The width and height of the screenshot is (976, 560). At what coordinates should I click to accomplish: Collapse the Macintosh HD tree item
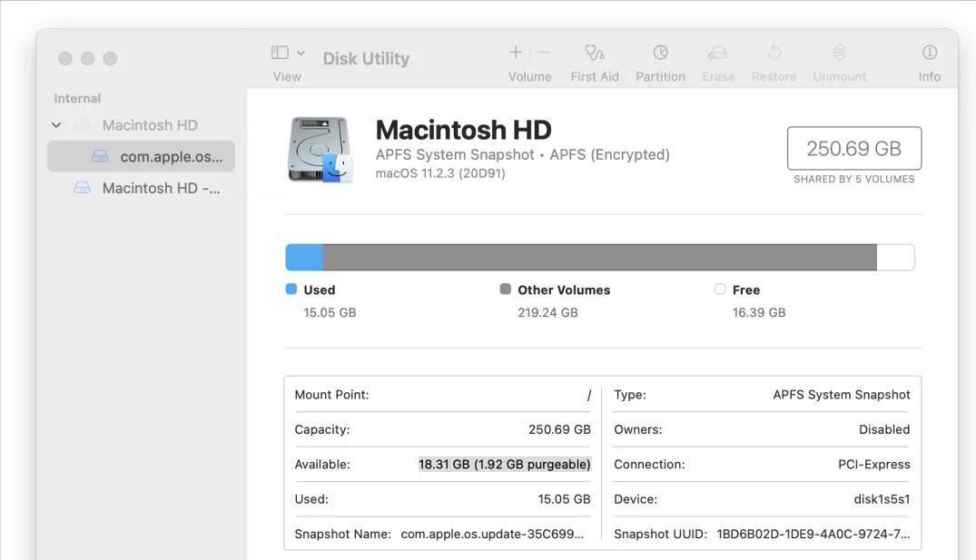point(56,124)
